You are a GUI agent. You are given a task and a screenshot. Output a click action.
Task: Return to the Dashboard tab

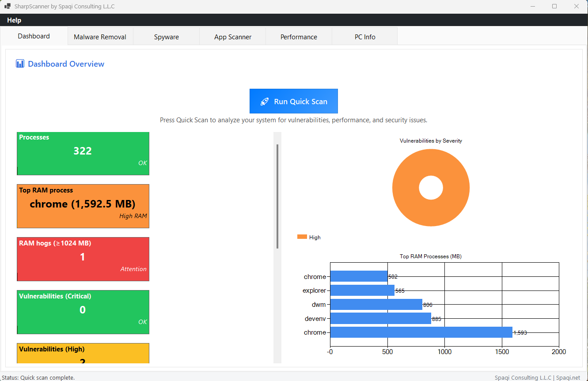pyautogui.click(x=34, y=36)
